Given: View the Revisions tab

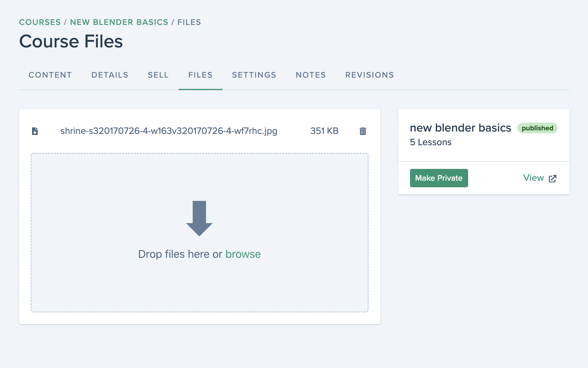Looking at the screenshot, I should pyautogui.click(x=370, y=75).
